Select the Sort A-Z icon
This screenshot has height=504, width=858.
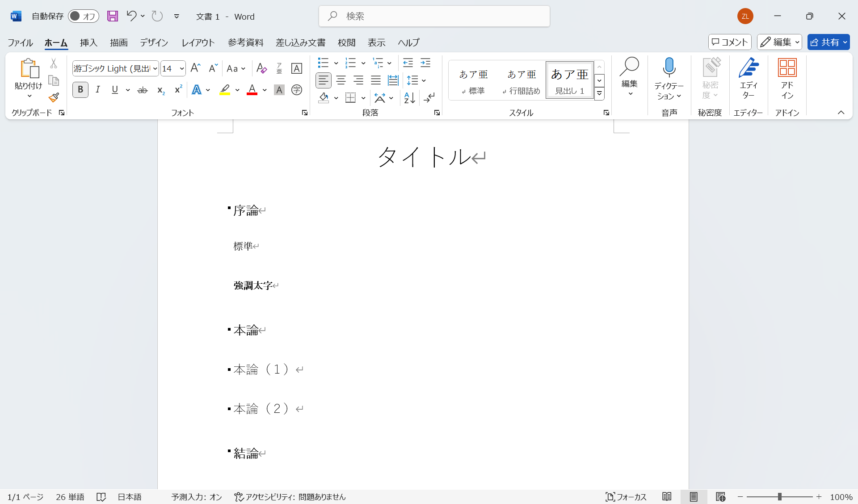click(x=409, y=97)
